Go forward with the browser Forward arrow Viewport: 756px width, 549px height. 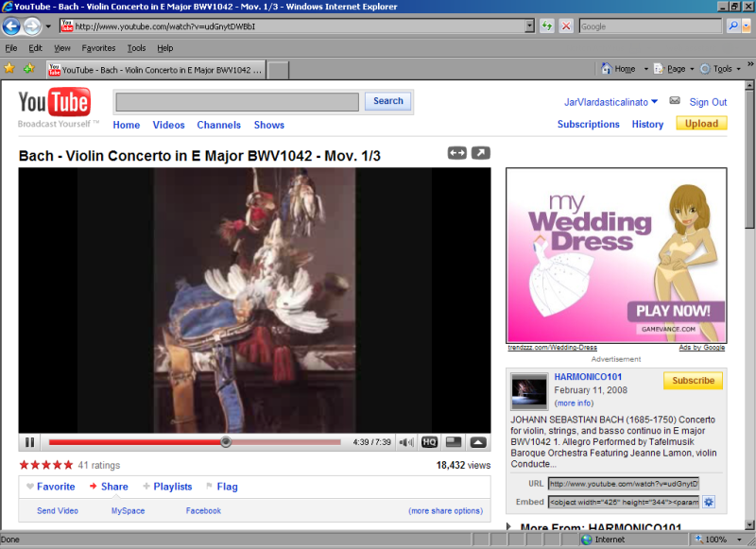32,26
